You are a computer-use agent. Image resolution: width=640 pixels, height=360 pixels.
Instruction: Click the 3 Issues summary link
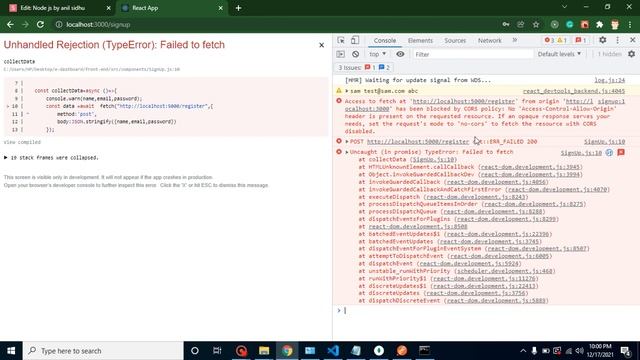click(364, 67)
